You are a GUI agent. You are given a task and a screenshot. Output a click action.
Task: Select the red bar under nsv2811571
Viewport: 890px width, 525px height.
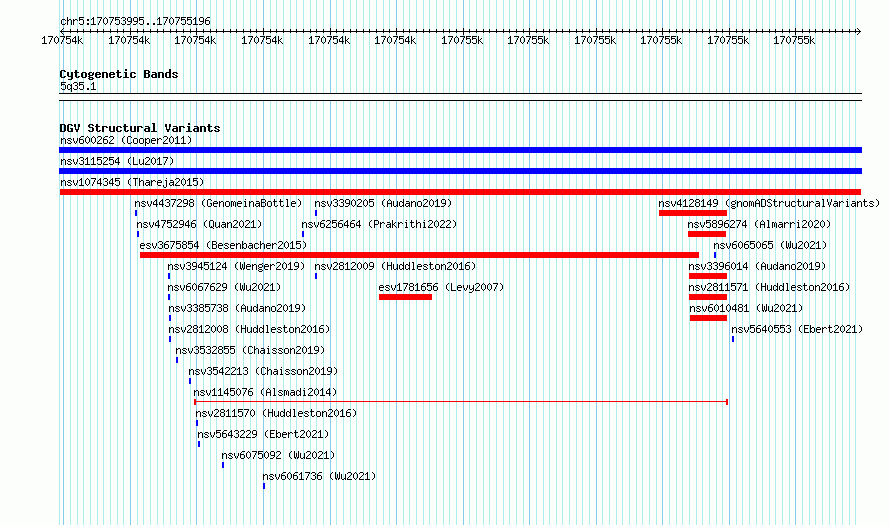708,297
